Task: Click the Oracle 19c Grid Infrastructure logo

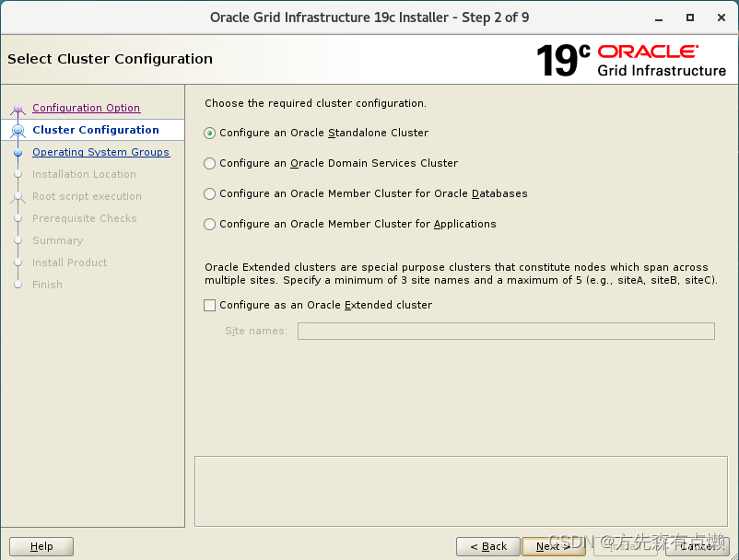Action: pyautogui.click(x=631, y=60)
